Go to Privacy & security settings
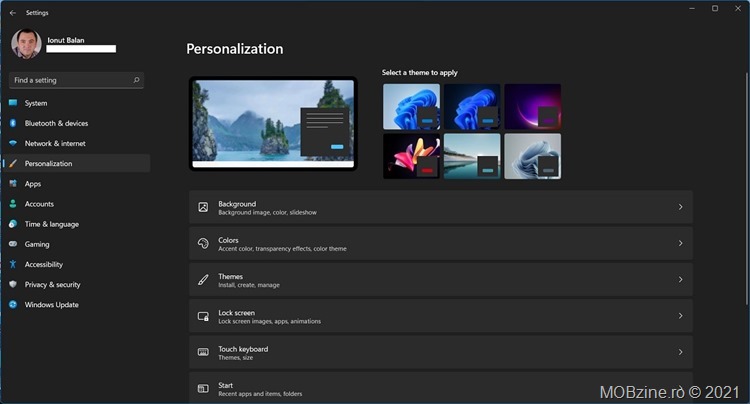This screenshot has width=750, height=404. (x=77, y=284)
